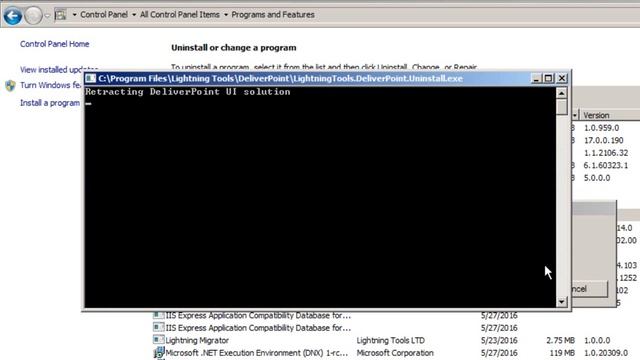Image resolution: width=640 pixels, height=360 pixels.
Task: Click version 1.0.20309.0 cell
Action: point(606,353)
